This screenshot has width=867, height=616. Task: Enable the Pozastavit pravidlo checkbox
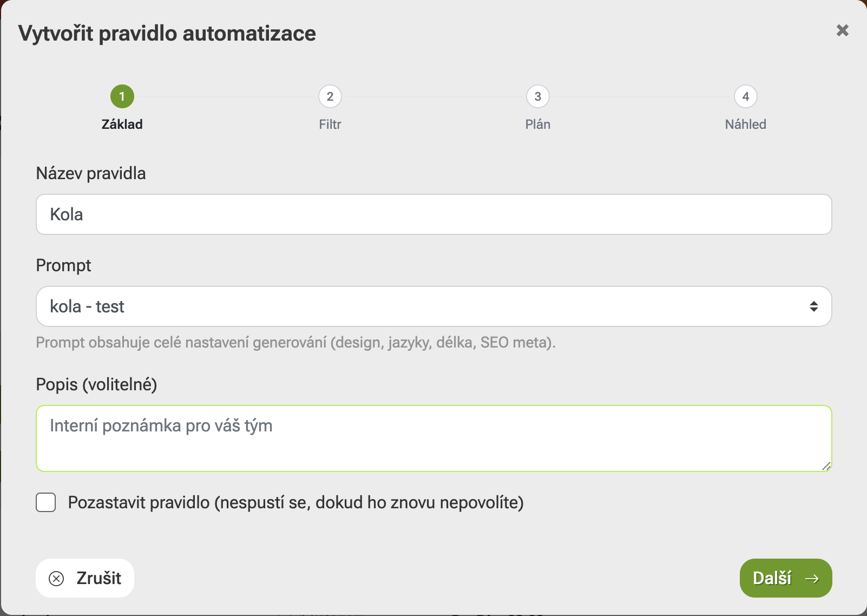click(x=46, y=502)
